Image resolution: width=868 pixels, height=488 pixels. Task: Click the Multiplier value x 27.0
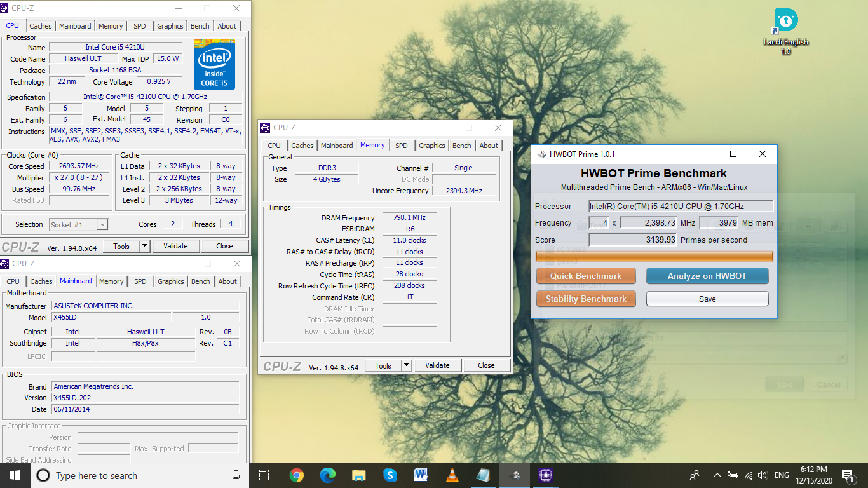pos(79,178)
